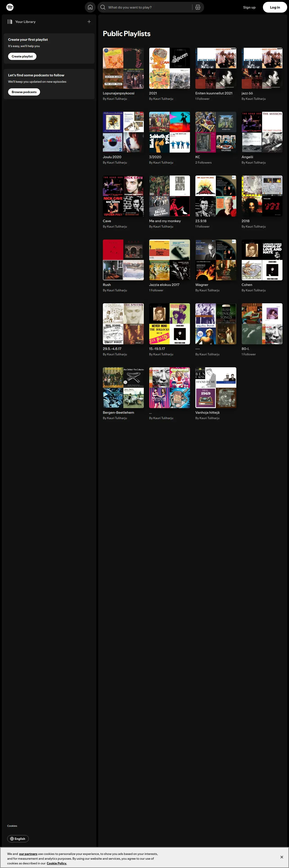Go to Home via house icon

point(90,7)
